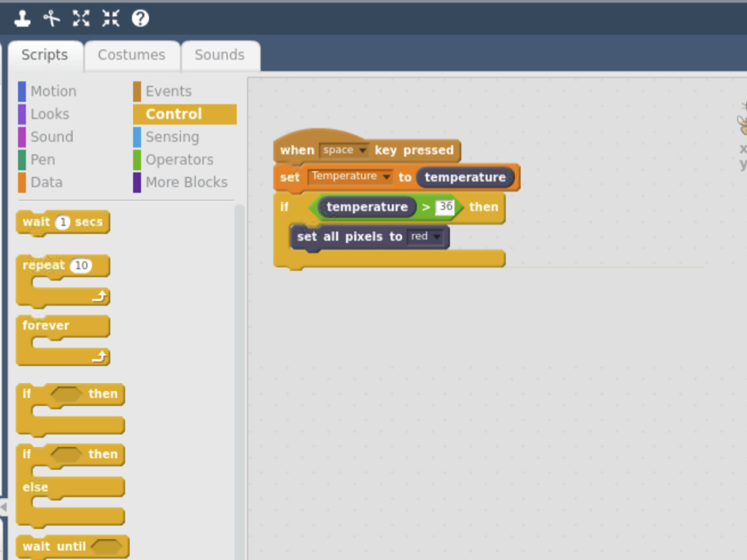Switch to the Scripts tab
This screenshot has height=560, width=747.
[x=44, y=55]
